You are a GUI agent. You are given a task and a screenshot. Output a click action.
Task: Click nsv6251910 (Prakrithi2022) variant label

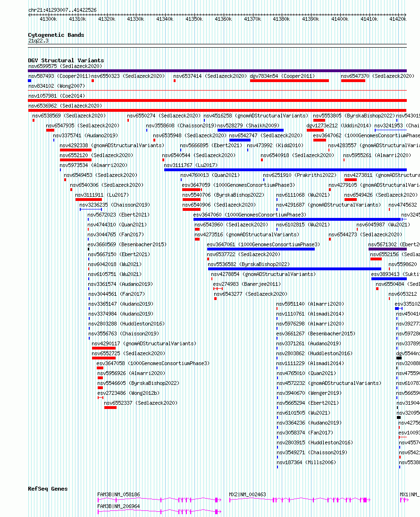click(300, 175)
